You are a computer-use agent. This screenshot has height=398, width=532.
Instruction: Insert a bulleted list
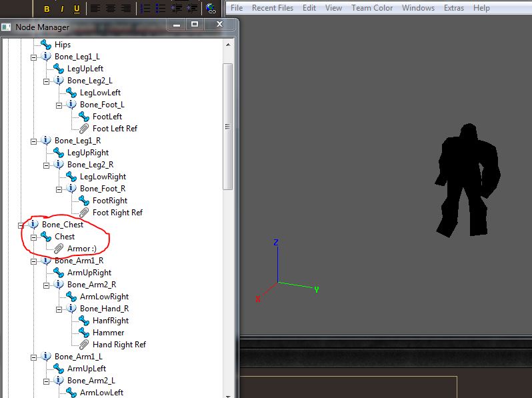(161, 9)
